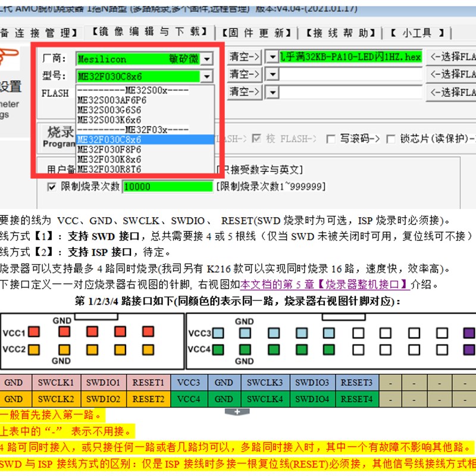Open the third file path dropdown arrow

(273, 92)
